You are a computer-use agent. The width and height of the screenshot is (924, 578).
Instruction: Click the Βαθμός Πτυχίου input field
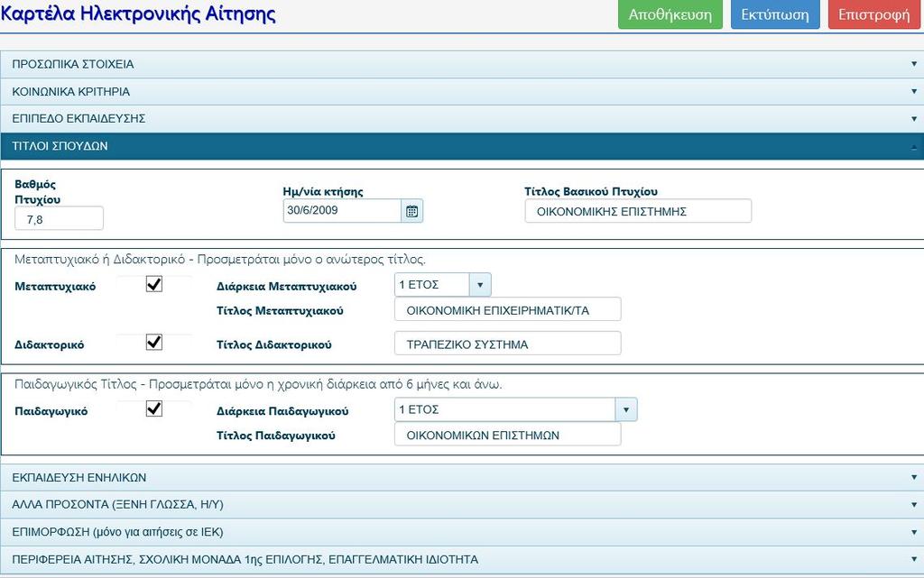click(59, 219)
